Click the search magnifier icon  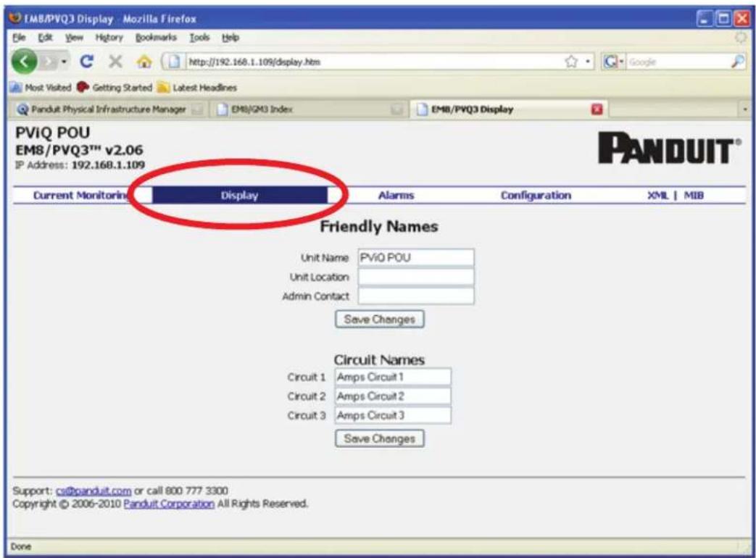tap(738, 62)
